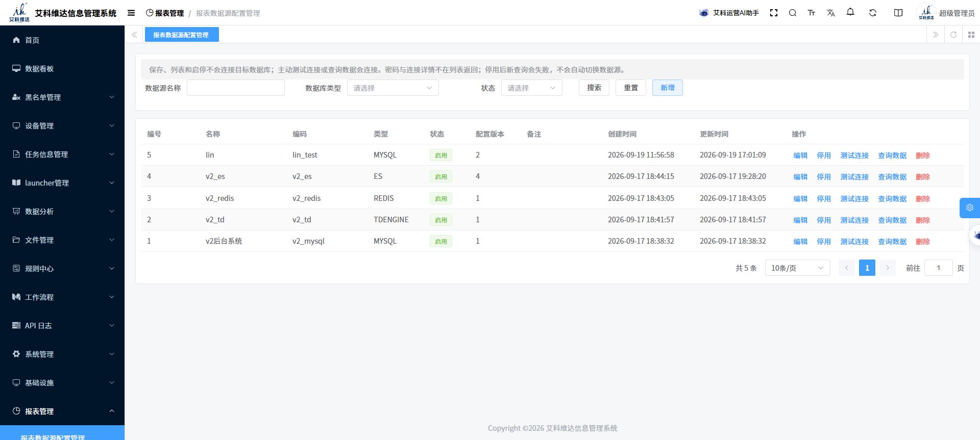Click the 前往 page number input
This screenshot has height=440, width=980.
click(x=938, y=268)
